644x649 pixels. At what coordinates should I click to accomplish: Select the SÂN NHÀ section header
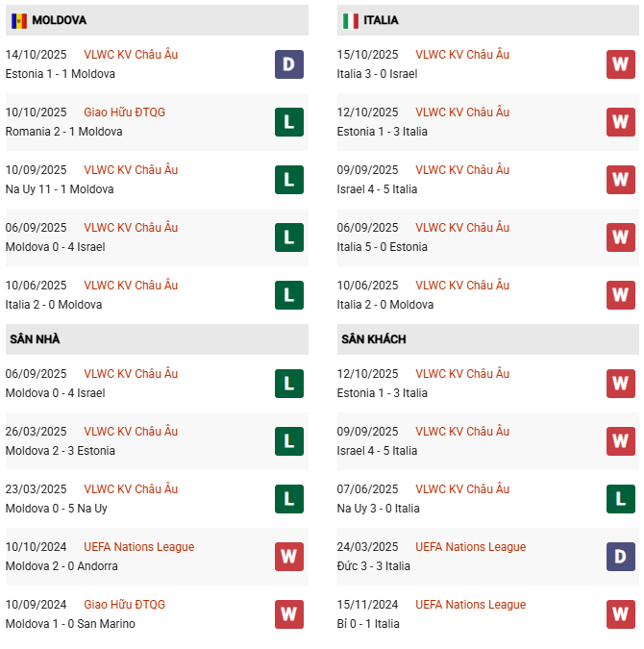point(35,339)
